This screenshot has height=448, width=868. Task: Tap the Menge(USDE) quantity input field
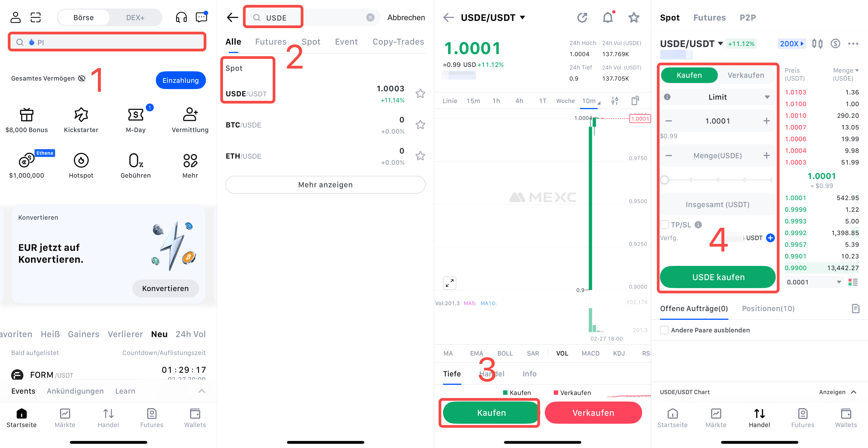[x=717, y=156]
